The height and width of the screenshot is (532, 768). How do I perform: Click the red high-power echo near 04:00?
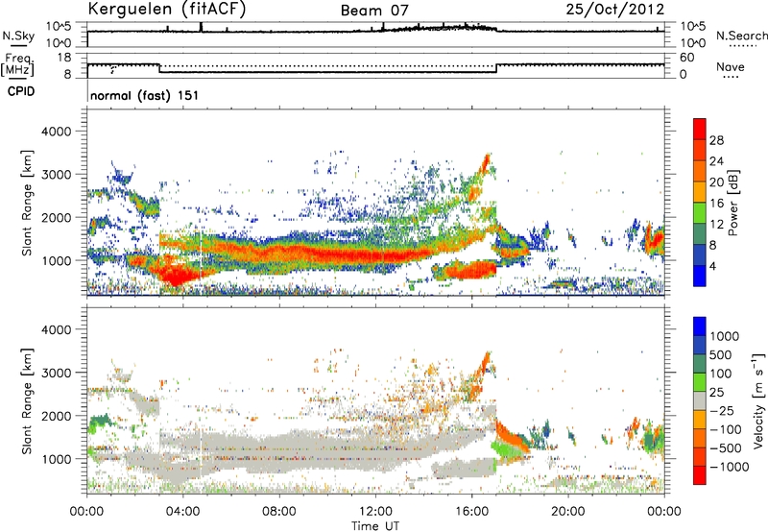(177, 275)
